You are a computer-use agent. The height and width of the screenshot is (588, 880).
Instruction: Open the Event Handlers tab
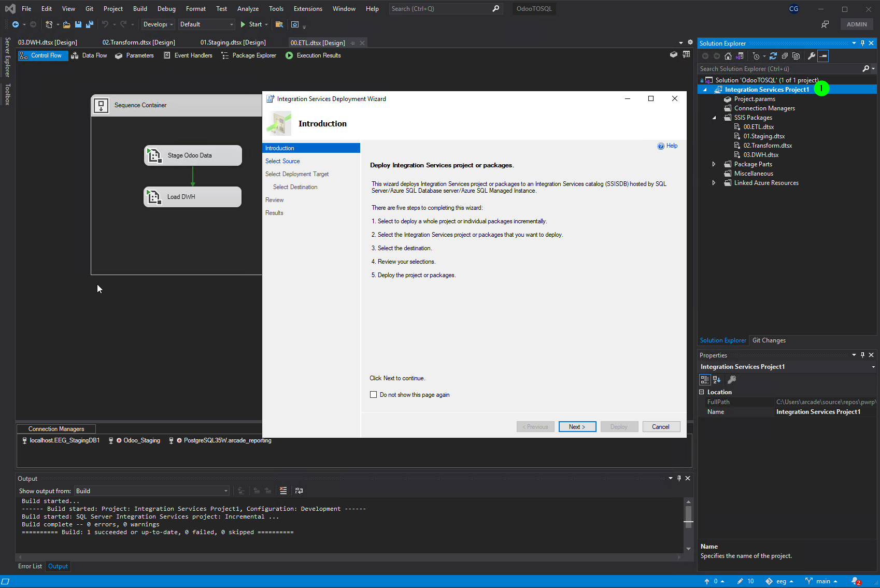tap(188, 55)
